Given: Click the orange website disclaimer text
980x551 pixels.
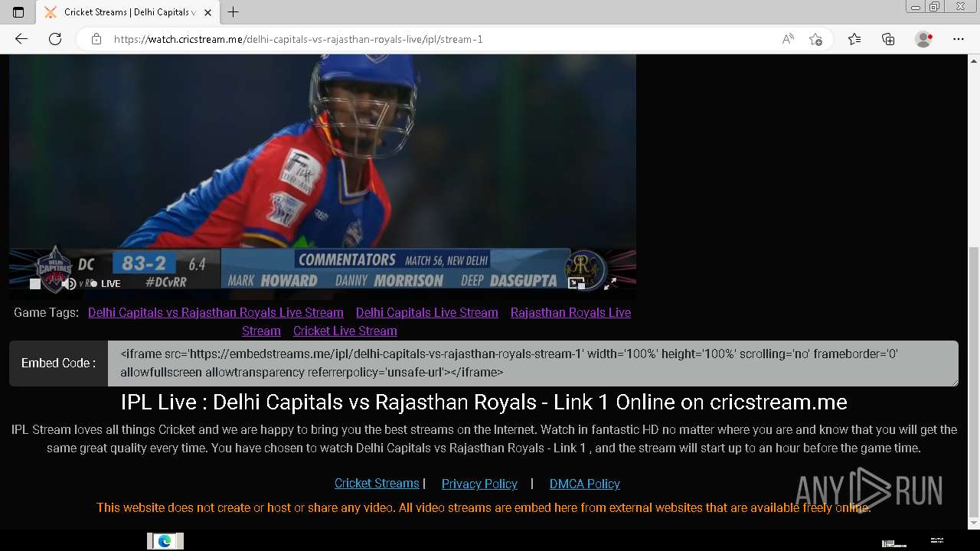Looking at the screenshot, I should (x=484, y=507).
